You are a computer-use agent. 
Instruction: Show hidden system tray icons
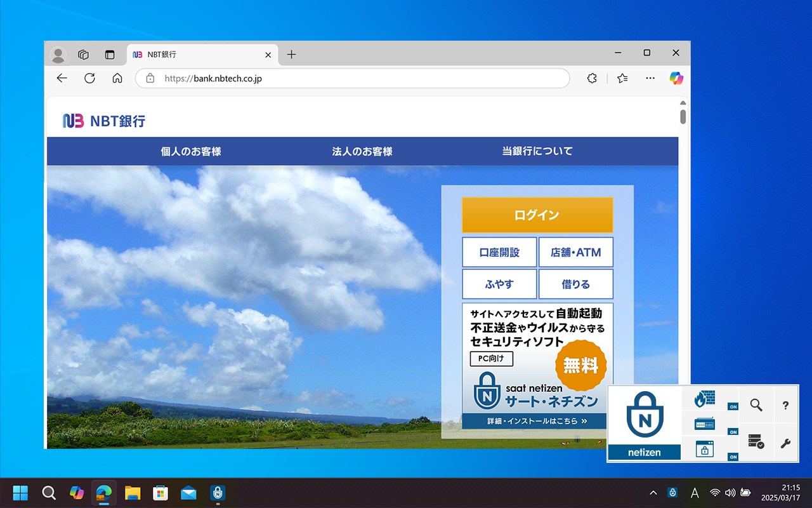[x=653, y=493]
